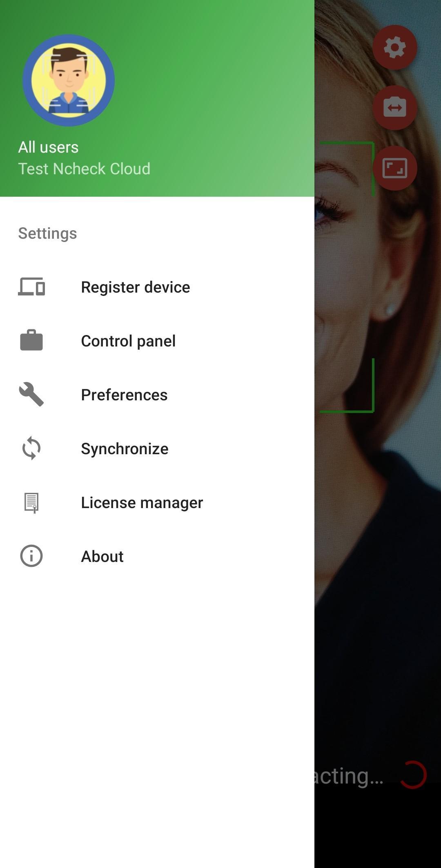Viewport: 441px width, 868px height.
Task: Open Register device
Action: (157, 287)
